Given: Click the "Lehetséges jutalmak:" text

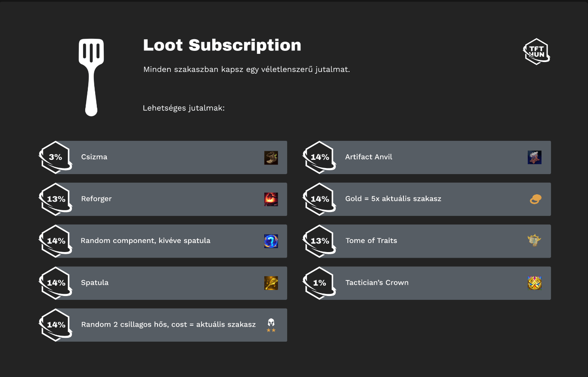Looking at the screenshot, I should [x=184, y=108].
